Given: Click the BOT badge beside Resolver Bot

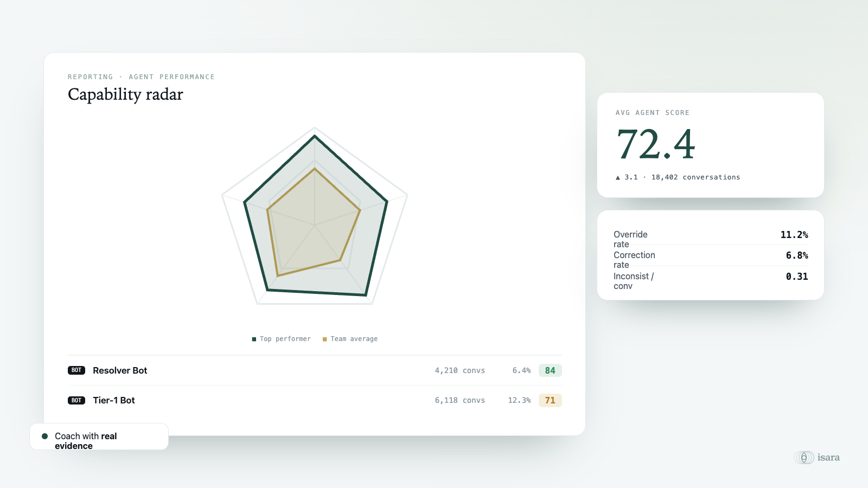Looking at the screenshot, I should 76,370.
